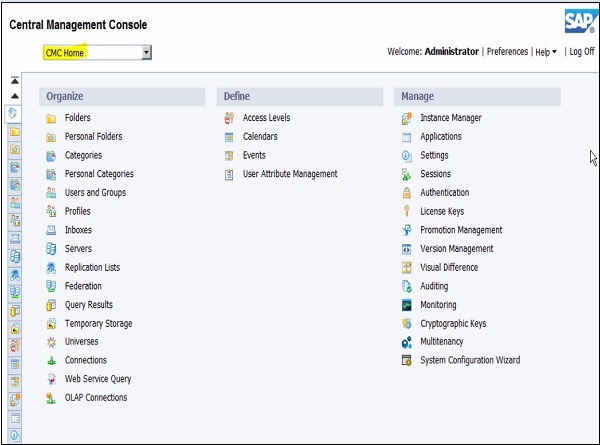Viewport: 600px width, 445px height.
Task: Click the Folders icon under Organize
Action: 51,118
